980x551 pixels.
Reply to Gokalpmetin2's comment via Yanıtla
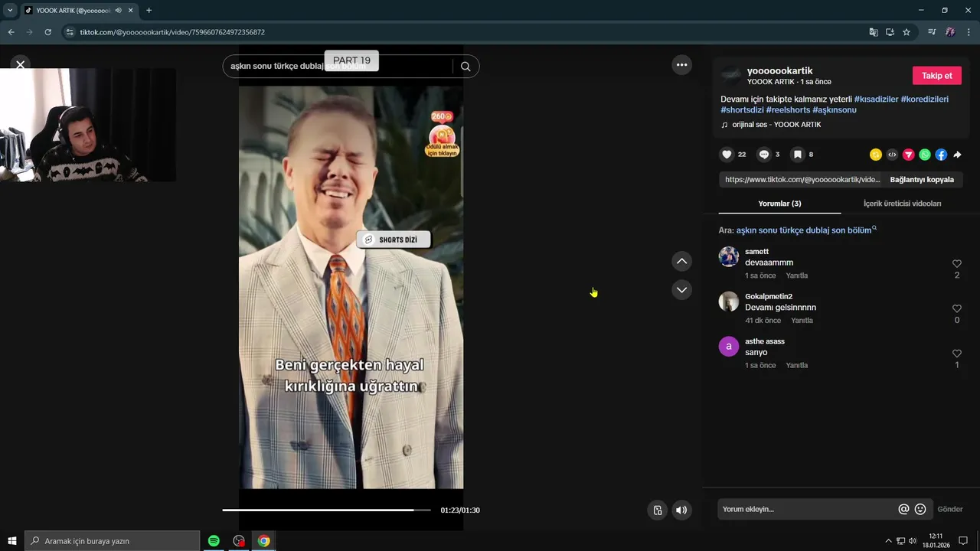tap(802, 321)
